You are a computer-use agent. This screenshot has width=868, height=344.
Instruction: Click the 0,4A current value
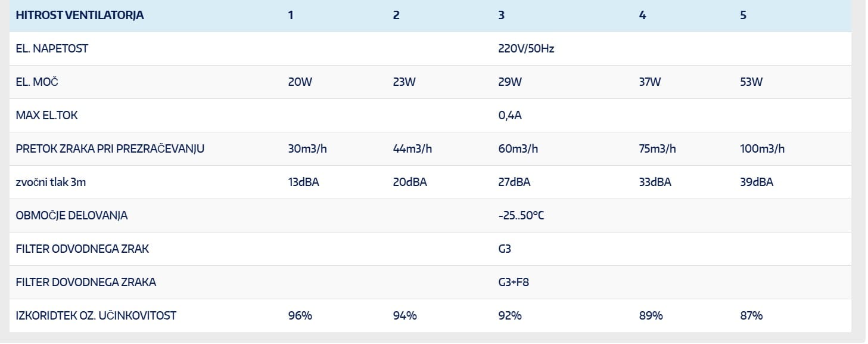coord(510,116)
